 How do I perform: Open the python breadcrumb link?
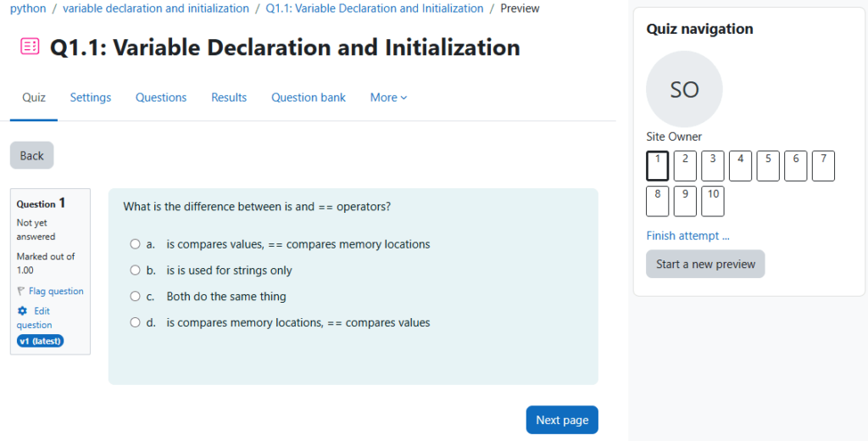coord(28,8)
